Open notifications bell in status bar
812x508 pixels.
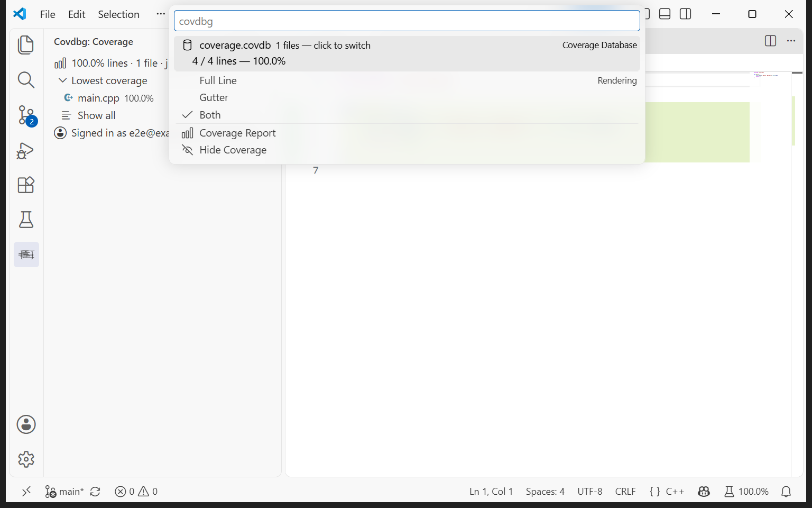pyautogui.click(x=786, y=492)
